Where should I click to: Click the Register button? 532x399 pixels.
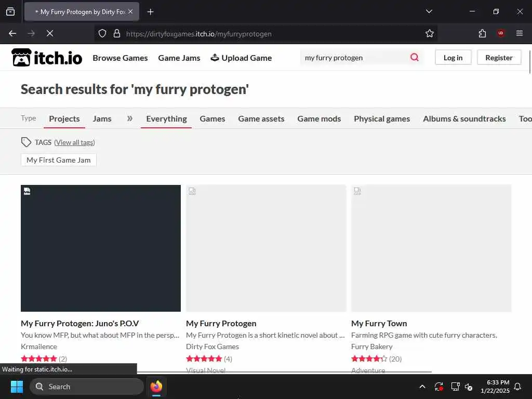(x=499, y=58)
